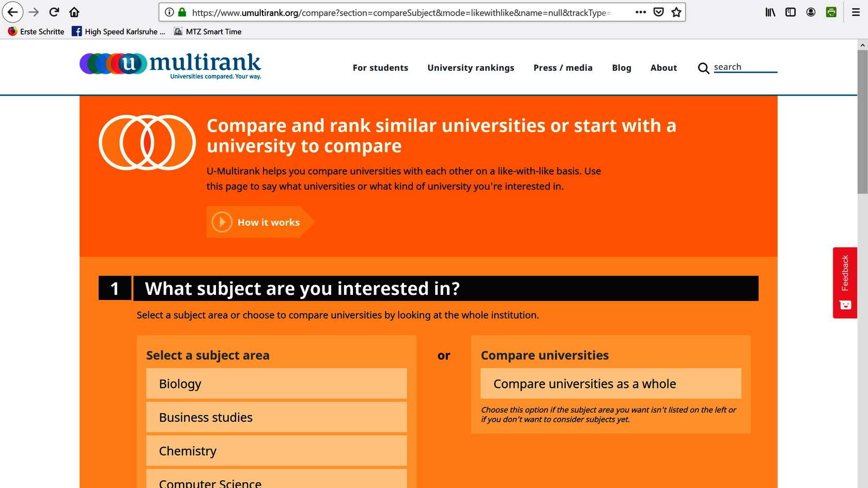
Task: Toggle the sidebar view icon
Action: [x=791, y=12]
